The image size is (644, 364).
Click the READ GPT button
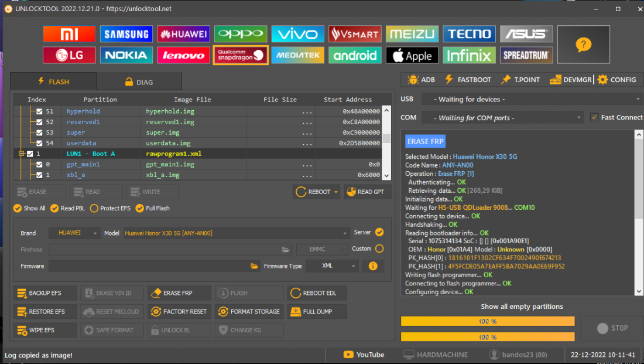click(x=367, y=192)
